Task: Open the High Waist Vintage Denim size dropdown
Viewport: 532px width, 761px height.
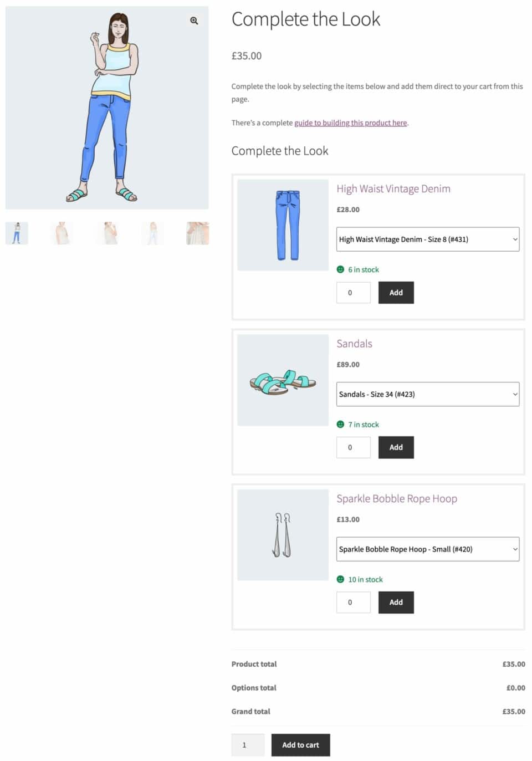Action: pos(427,239)
